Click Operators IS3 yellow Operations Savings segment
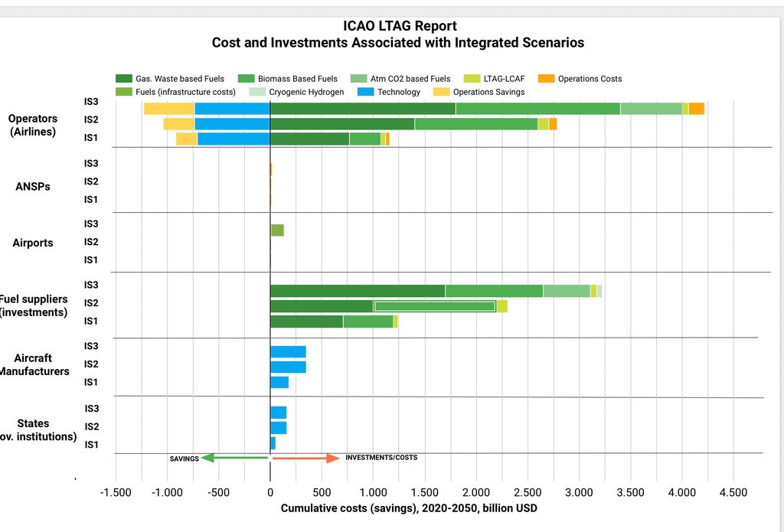 pos(168,109)
